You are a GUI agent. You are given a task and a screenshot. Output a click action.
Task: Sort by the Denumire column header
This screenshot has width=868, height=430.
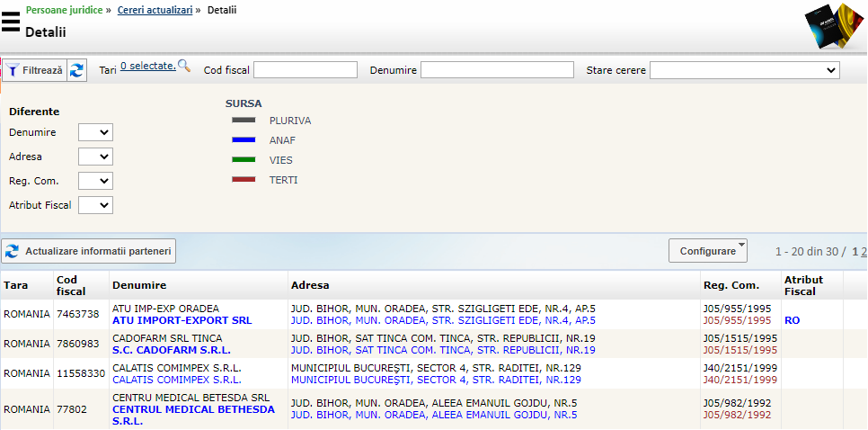139,285
